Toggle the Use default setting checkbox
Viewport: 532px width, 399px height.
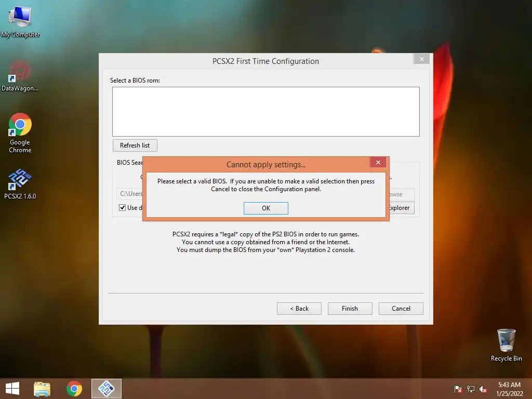pyautogui.click(x=123, y=207)
